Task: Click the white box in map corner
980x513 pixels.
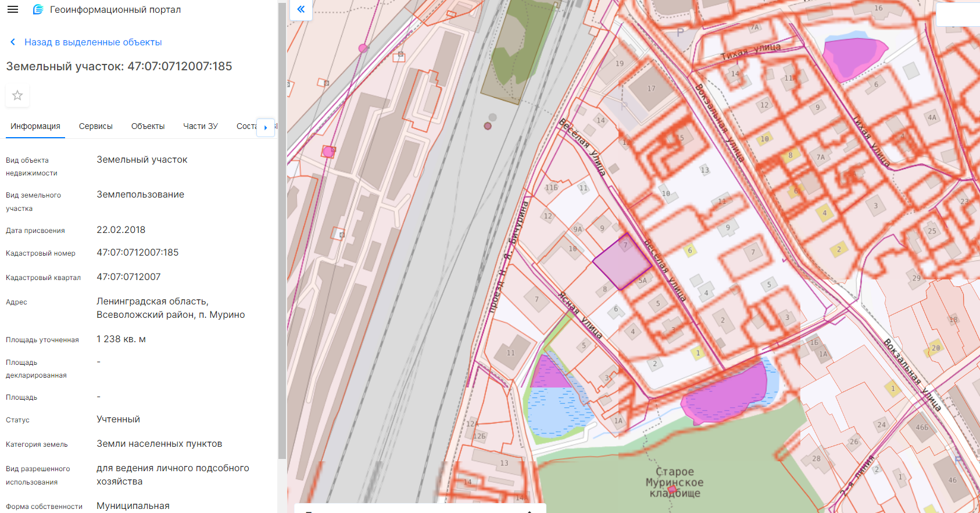Action: 958,14
